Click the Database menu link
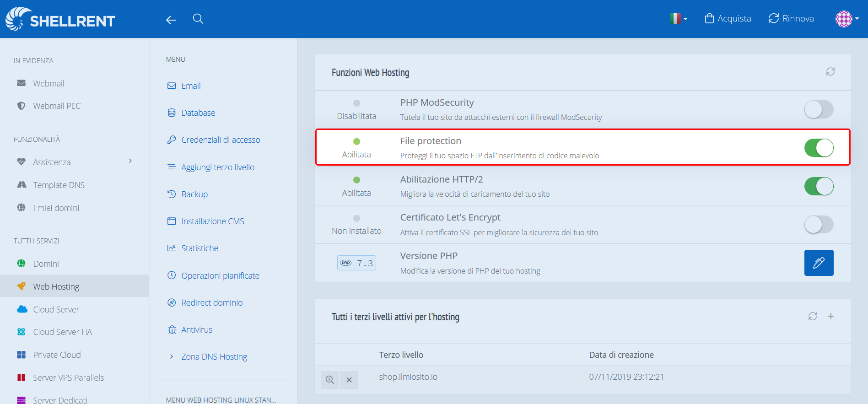This screenshot has width=868, height=404. coord(198,113)
